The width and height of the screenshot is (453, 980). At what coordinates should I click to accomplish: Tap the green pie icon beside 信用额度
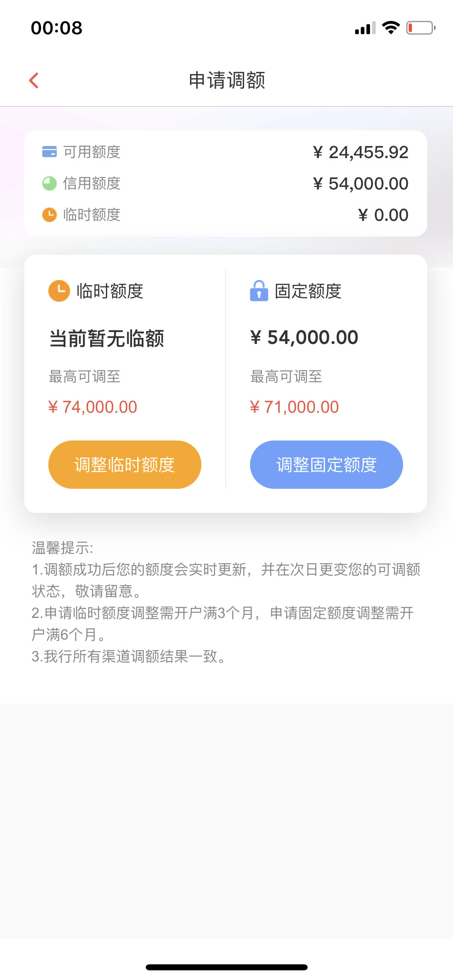(x=50, y=183)
